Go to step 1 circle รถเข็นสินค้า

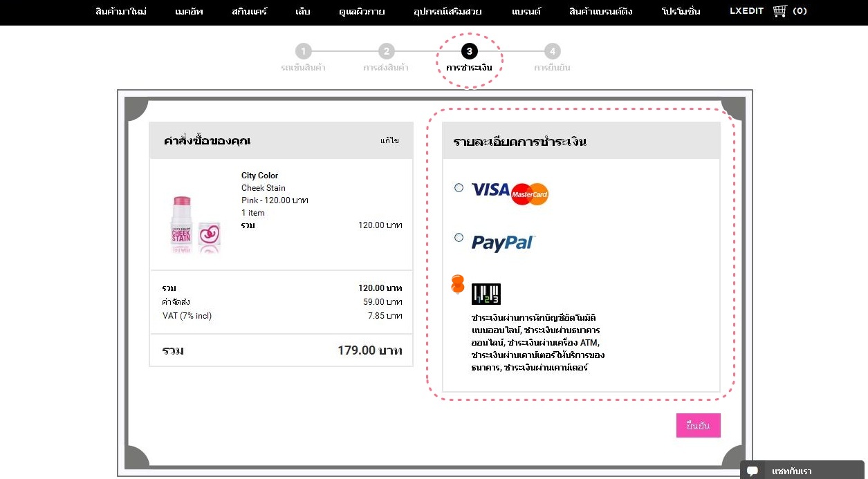coord(303,51)
